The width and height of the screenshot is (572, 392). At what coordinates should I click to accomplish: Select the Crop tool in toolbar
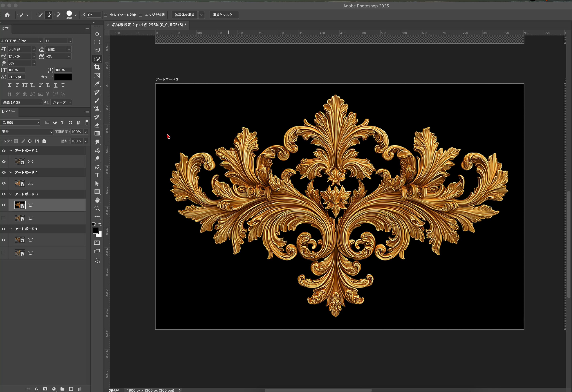tap(97, 67)
